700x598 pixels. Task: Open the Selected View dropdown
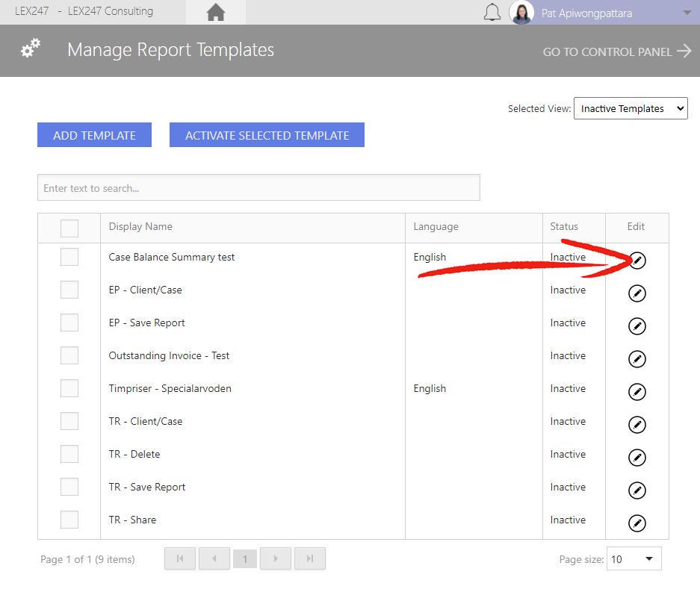pyautogui.click(x=631, y=108)
